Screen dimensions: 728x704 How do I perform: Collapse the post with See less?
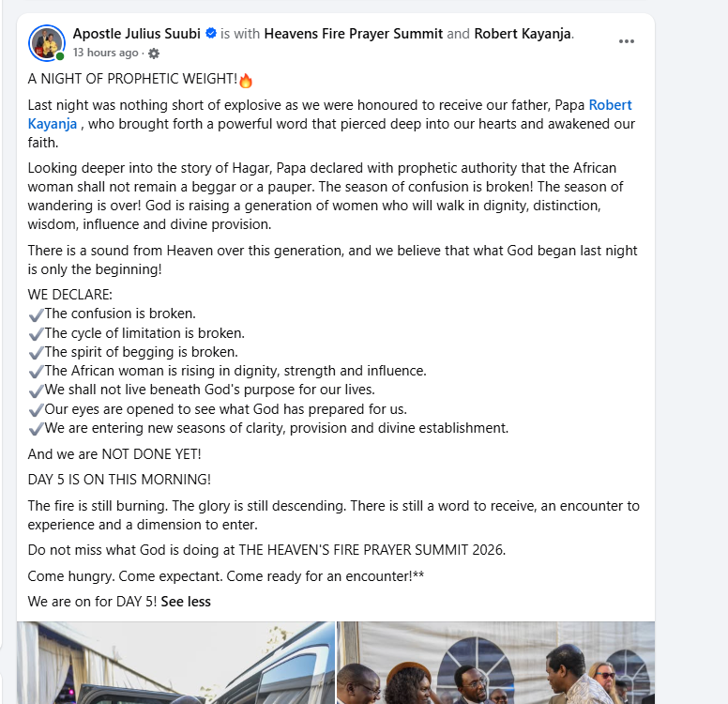[x=186, y=602]
